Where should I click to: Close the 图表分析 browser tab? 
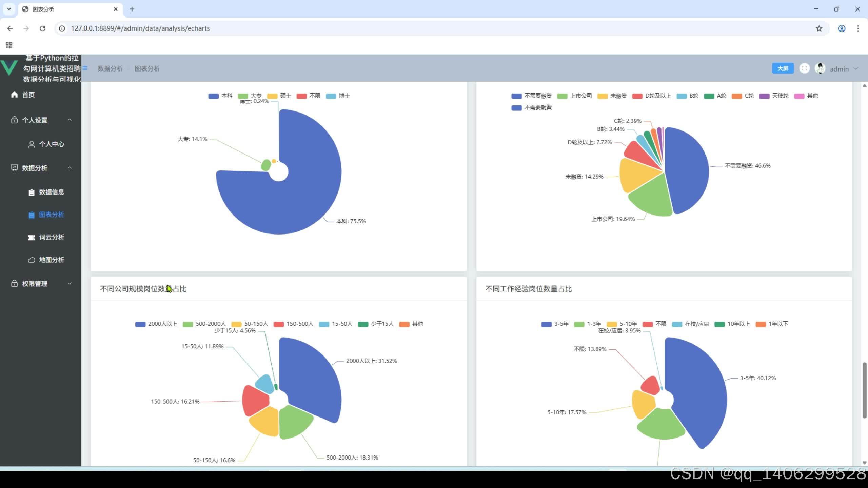click(116, 9)
